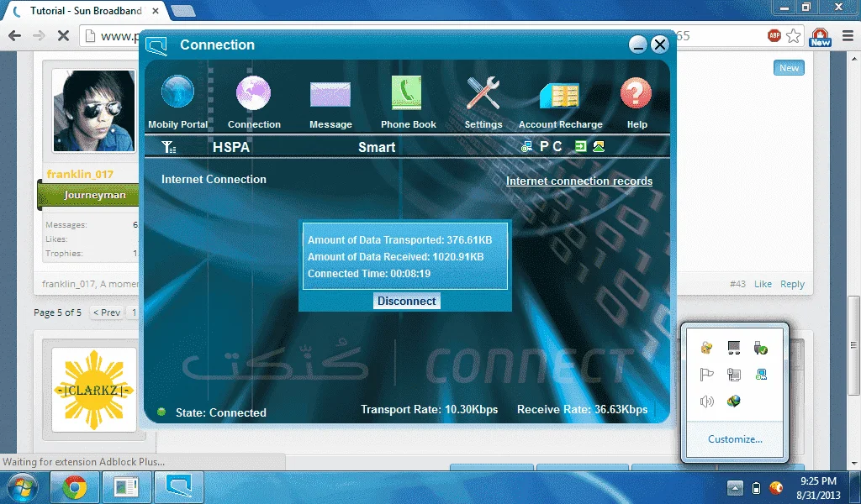This screenshot has width=861, height=504.
Task: Select the Connection globe icon
Action: (253, 92)
